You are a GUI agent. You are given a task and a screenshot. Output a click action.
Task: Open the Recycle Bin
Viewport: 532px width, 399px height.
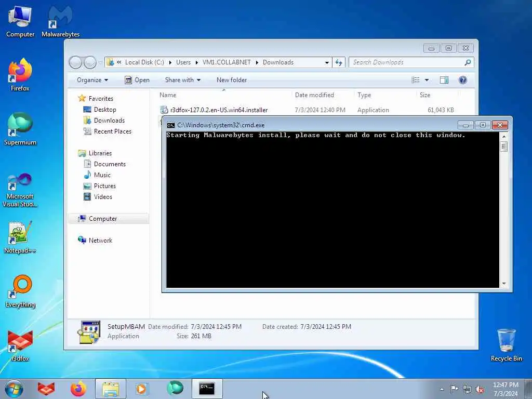click(506, 345)
